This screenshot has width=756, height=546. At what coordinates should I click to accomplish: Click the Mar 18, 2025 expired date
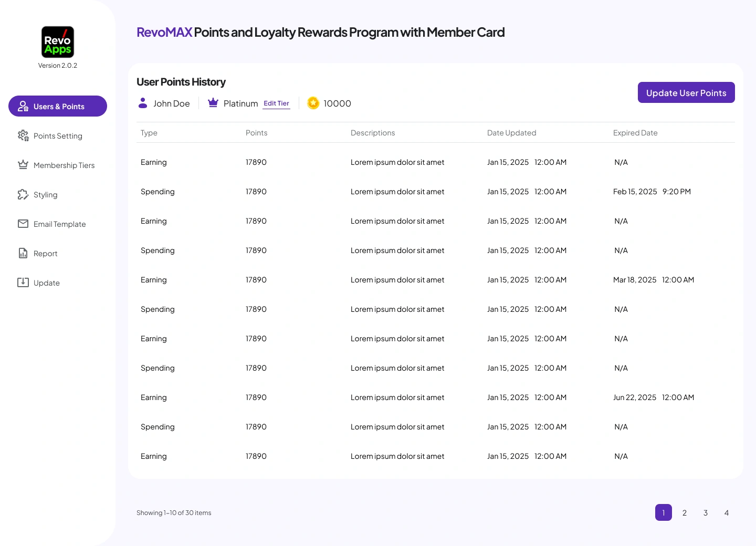coord(654,280)
